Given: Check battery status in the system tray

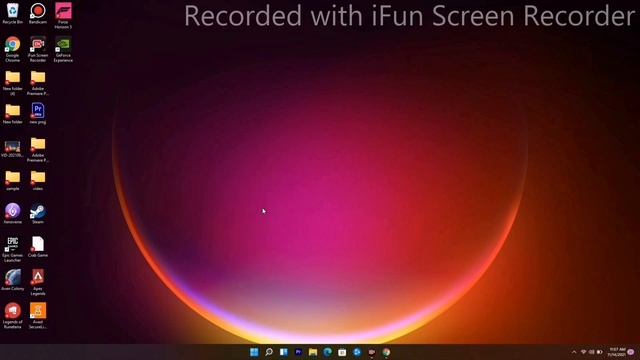Looking at the screenshot, I should pos(600,352).
